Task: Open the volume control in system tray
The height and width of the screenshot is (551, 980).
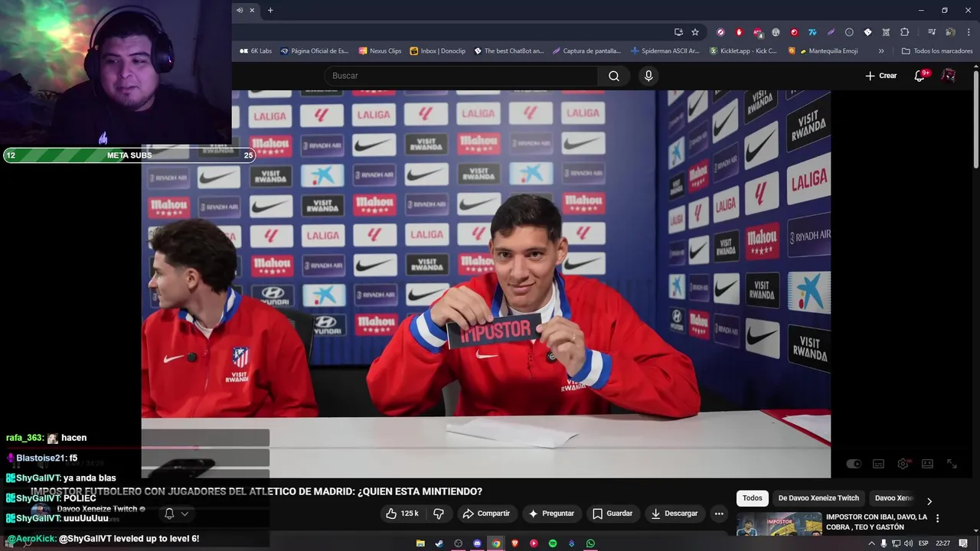Action: coord(908,543)
